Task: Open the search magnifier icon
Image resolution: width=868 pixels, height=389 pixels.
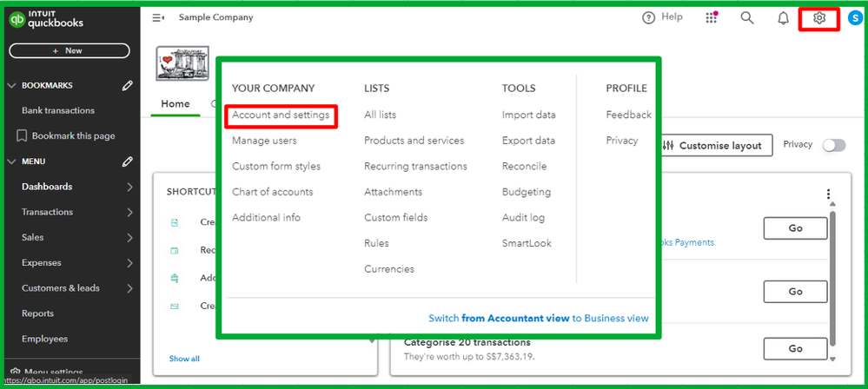Action: coord(746,18)
